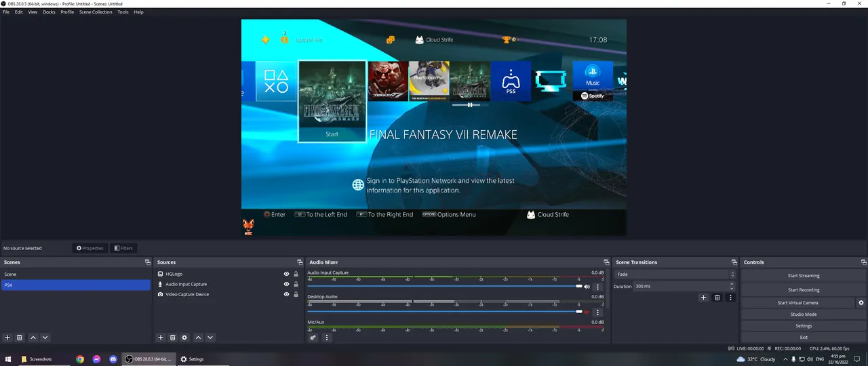Unlock the Video Capture Device source

(296, 294)
